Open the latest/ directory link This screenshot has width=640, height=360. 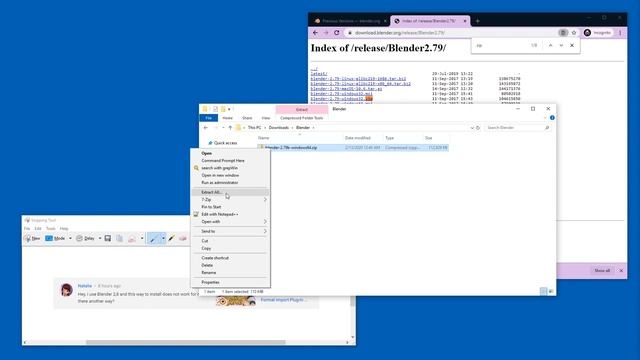pyautogui.click(x=319, y=74)
